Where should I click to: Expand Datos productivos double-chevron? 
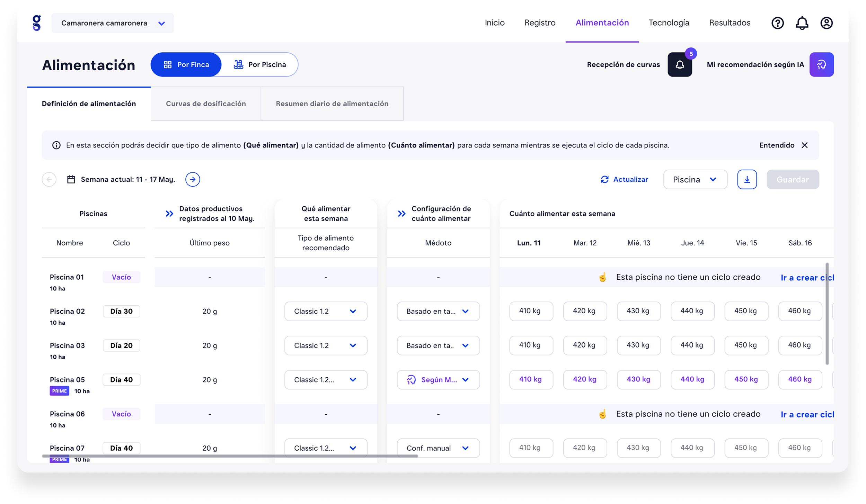[169, 214]
